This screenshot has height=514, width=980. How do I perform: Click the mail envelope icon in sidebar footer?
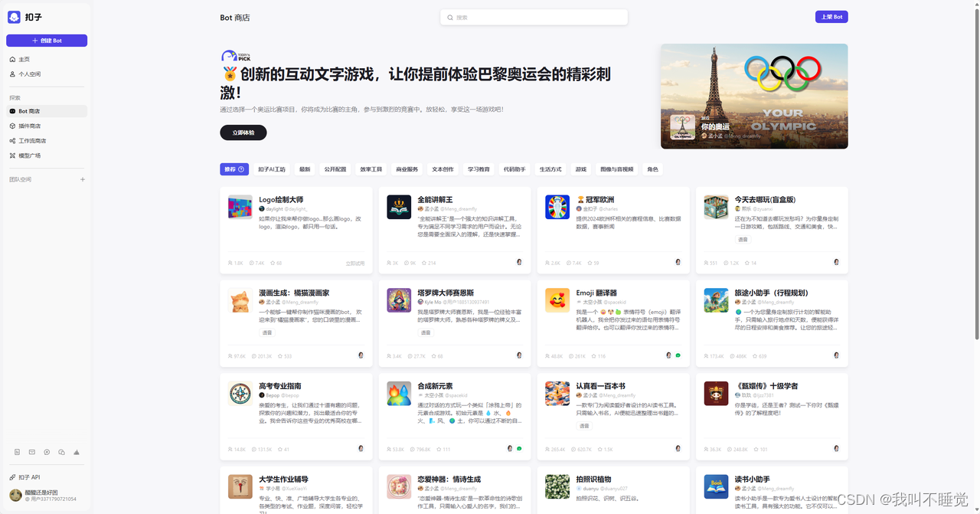point(32,452)
